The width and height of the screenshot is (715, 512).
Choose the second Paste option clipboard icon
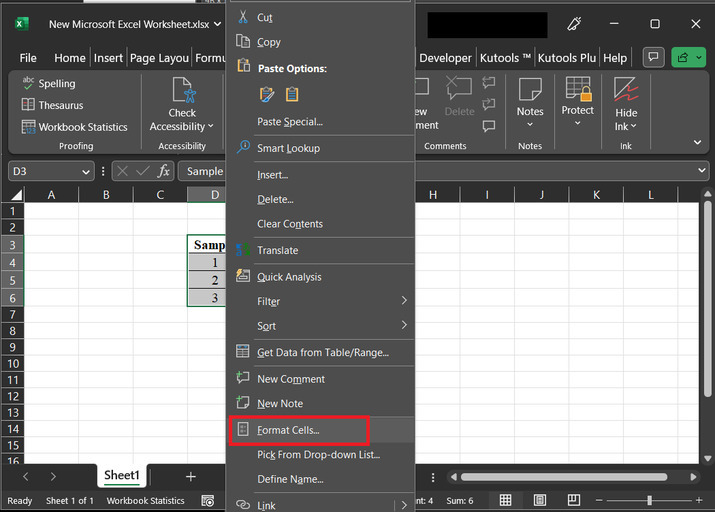(x=292, y=94)
